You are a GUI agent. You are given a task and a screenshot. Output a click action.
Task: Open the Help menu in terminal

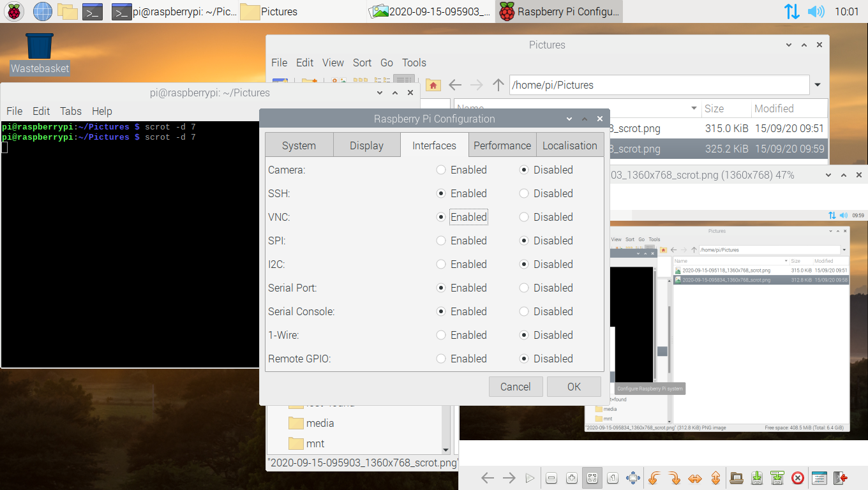[x=102, y=111]
